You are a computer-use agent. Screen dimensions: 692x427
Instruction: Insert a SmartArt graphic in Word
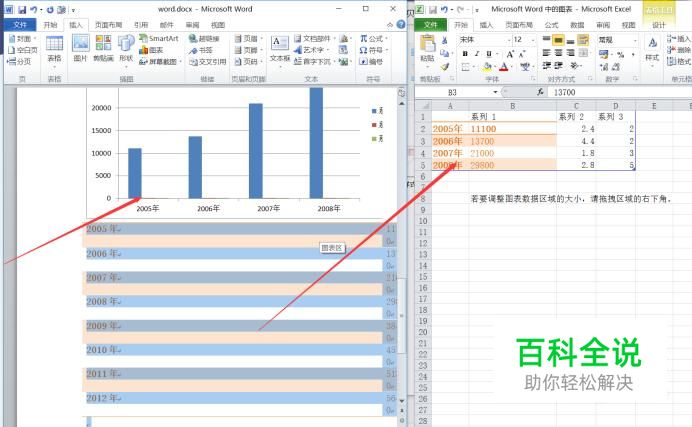click(x=159, y=38)
